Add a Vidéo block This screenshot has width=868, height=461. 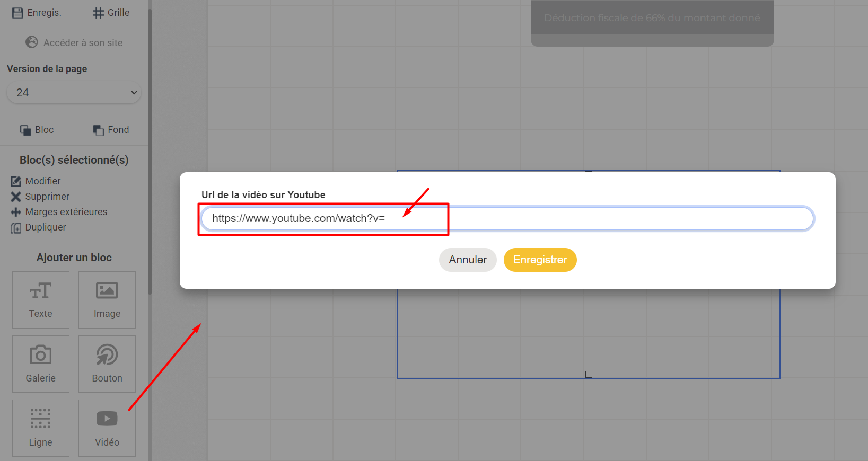[x=107, y=428]
